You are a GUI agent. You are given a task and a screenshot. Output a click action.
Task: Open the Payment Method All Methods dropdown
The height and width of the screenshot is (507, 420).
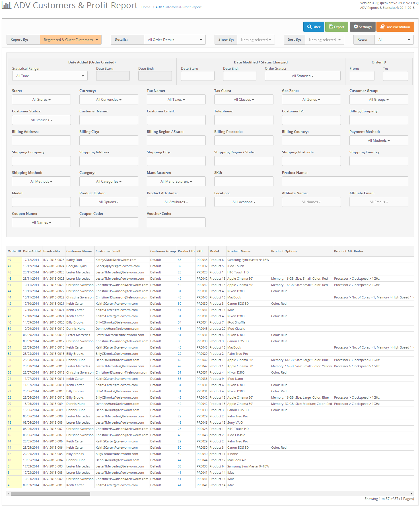(x=379, y=141)
